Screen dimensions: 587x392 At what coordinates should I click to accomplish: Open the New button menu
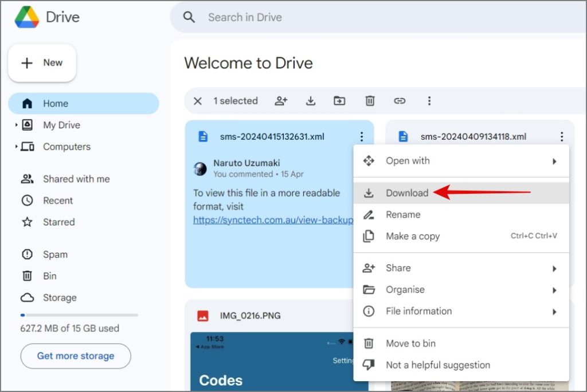[x=42, y=63]
